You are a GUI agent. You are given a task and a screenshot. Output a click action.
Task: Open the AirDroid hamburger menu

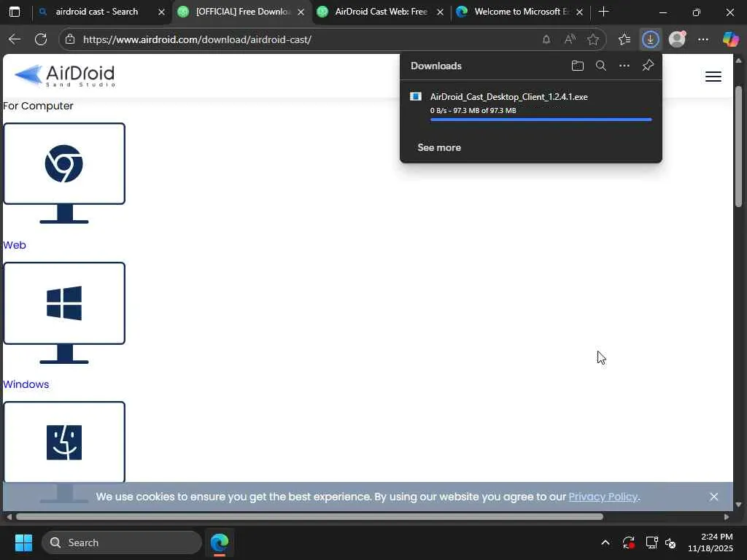tap(713, 77)
